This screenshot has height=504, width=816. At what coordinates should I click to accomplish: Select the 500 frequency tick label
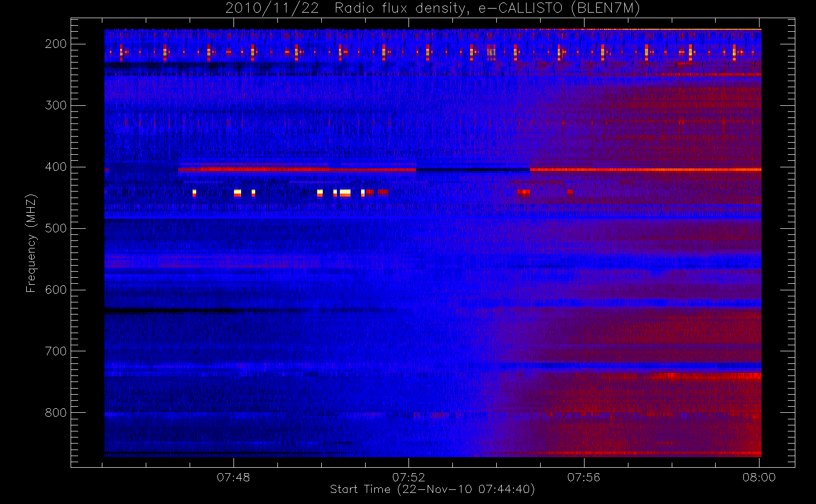point(56,228)
